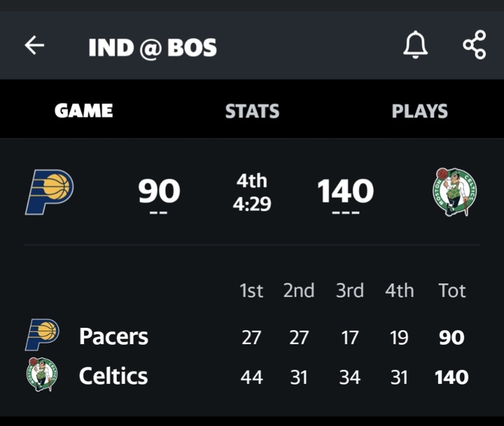Tap the Celtics team name link
The width and height of the screenshot is (504, 426).
pyautogui.click(x=113, y=376)
